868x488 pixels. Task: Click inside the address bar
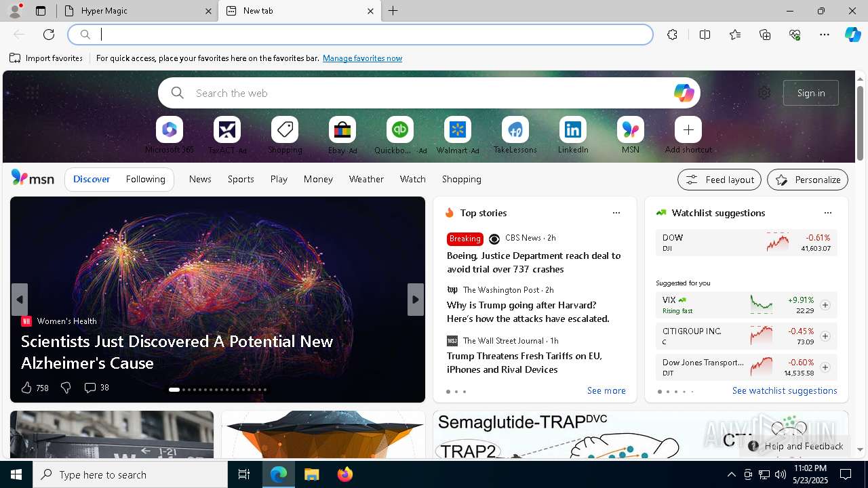coord(360,35)
